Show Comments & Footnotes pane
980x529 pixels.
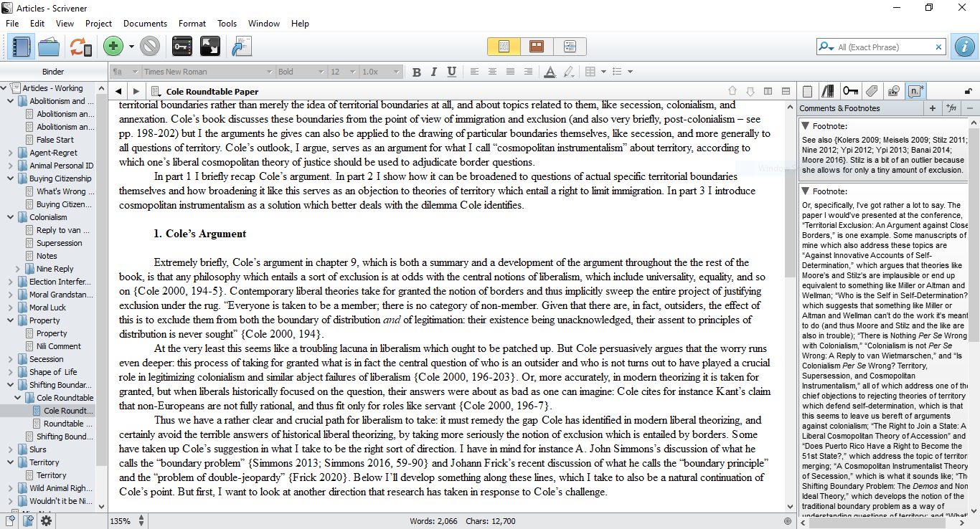coord(916,91)
